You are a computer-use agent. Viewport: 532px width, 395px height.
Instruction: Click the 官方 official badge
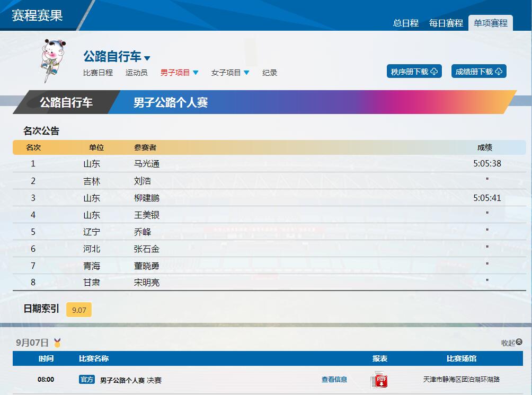(87, 380)
